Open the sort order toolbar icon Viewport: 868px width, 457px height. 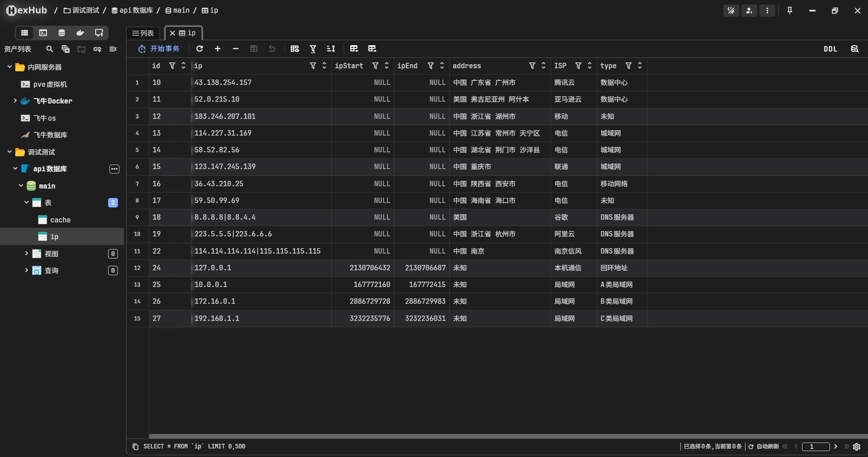point(331,48)
